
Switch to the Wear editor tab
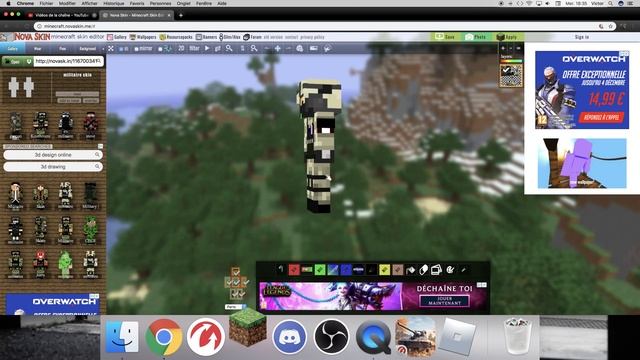click(x=38, y=49)
